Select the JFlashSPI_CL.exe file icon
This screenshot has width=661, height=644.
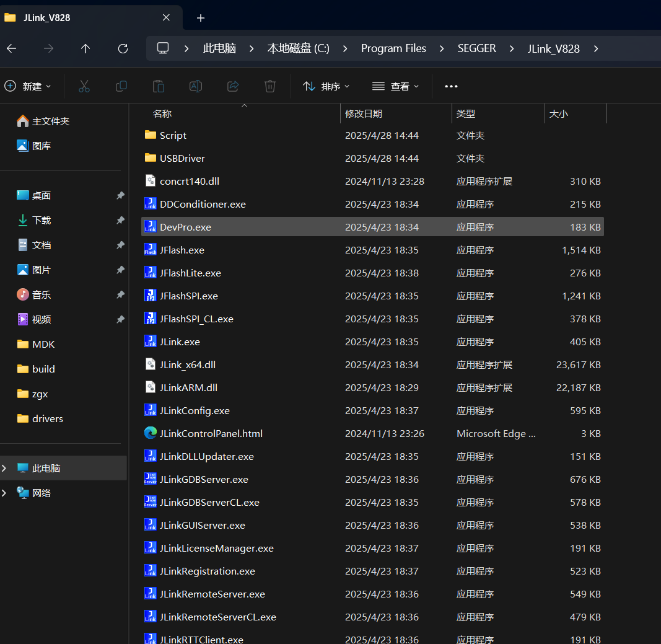click(150, 319)
